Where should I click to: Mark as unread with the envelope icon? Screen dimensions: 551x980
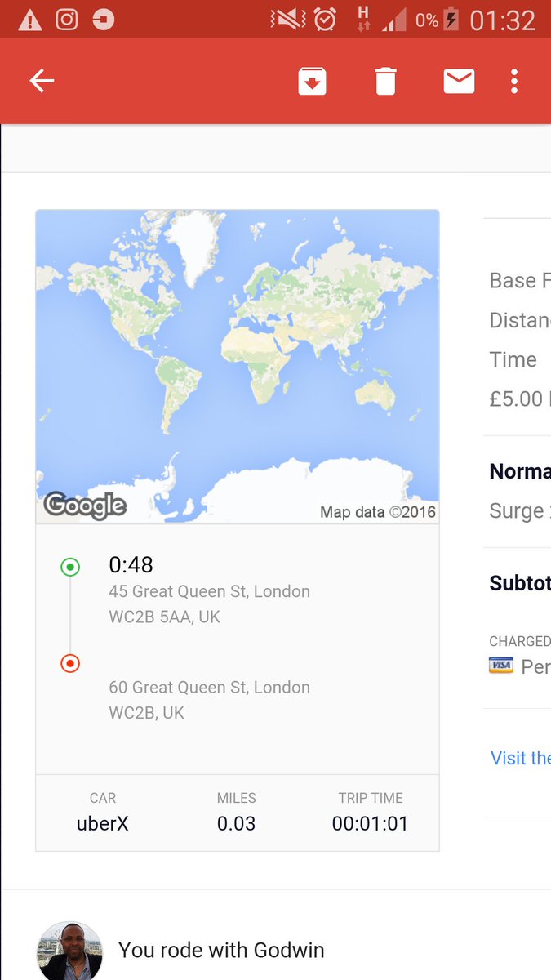[x=459, y=81]
